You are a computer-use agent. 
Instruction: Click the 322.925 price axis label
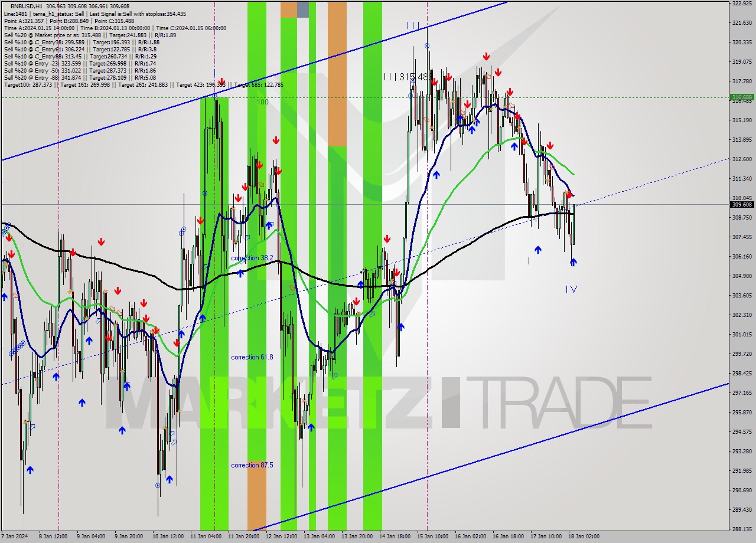pos(742,3)
